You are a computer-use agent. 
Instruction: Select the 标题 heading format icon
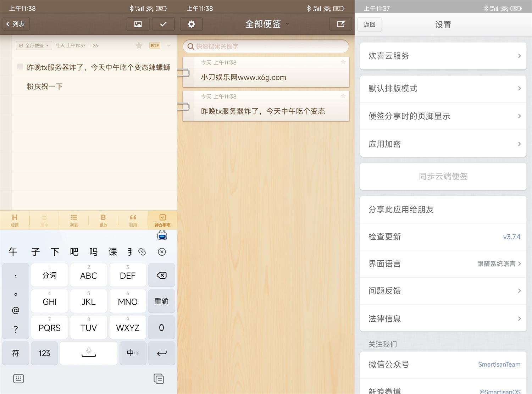[x=15, y=220]
